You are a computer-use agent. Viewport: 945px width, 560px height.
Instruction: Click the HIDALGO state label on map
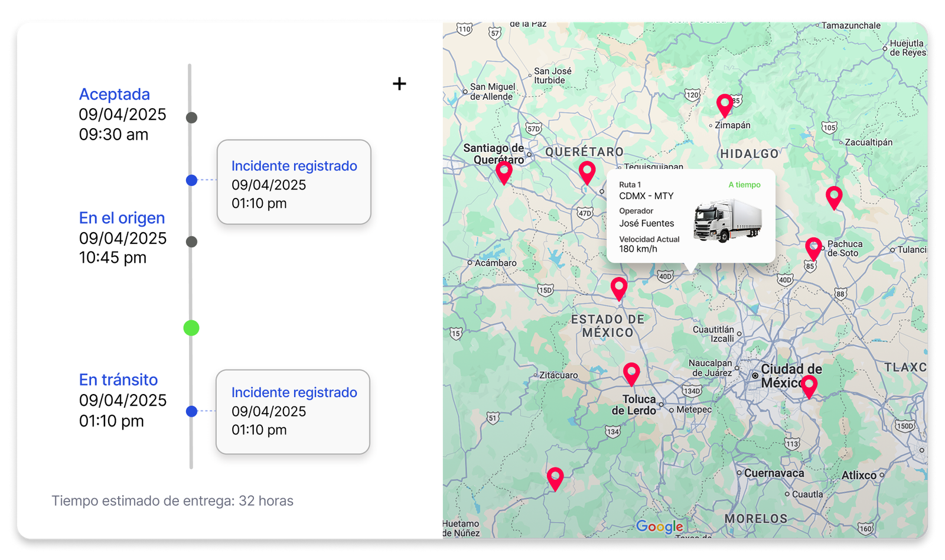pyautogui.click(x=750, y=154)
